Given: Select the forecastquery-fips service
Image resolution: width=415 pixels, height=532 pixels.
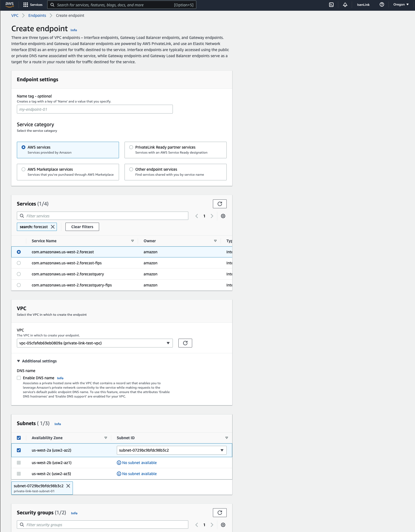Looking at the screenshot, I should click(x=19, y=285).
